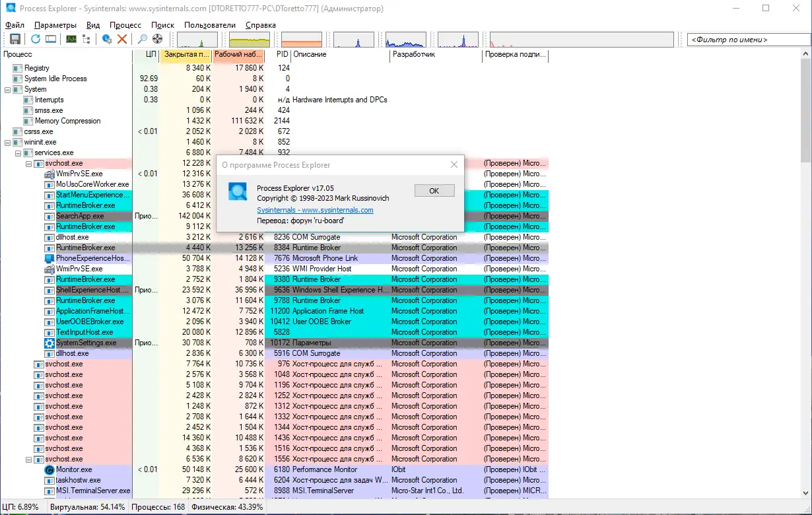The image size is (812, 515).
Task: Open the Пользователи menu
Action: pyautogui.click(x=210, y=25)
